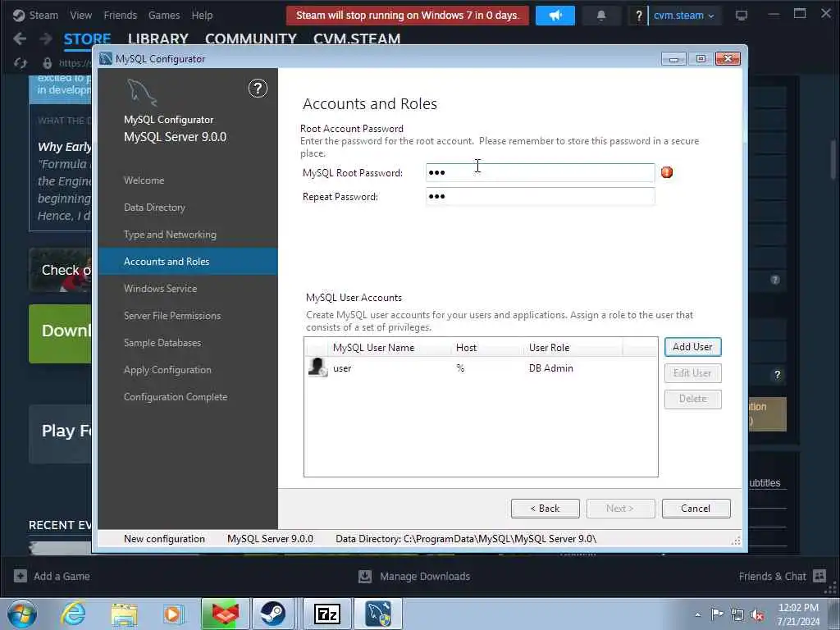Open the MySQL Configurator help icon
The height and width of the screenshot is (630, 840).
click(x=258, y=89)
